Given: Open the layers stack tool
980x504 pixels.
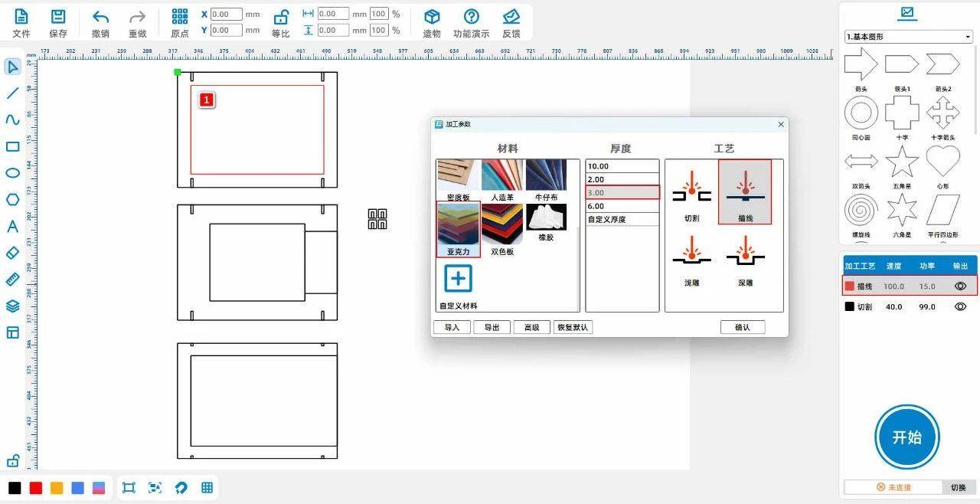Looking at the screenshot, I should 12,306.
